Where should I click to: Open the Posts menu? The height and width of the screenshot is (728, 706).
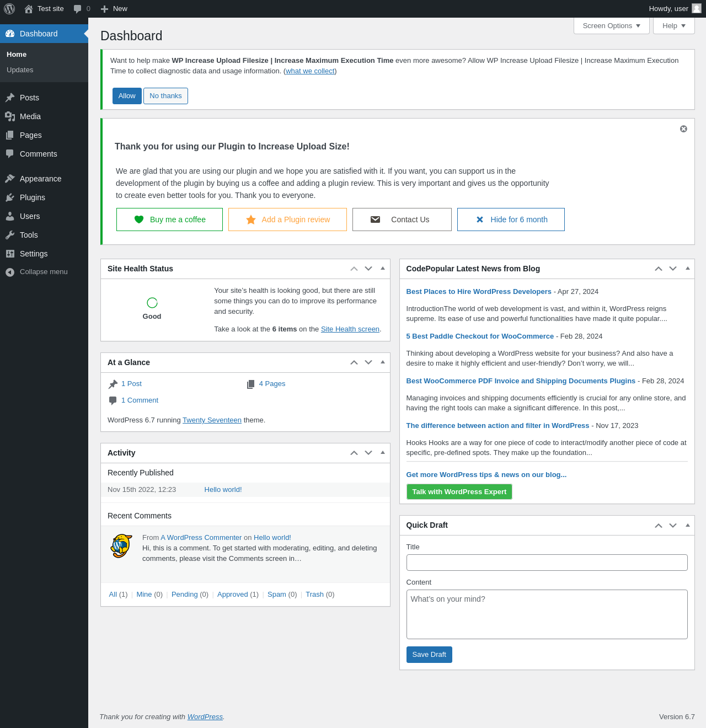tap(44, 98)
